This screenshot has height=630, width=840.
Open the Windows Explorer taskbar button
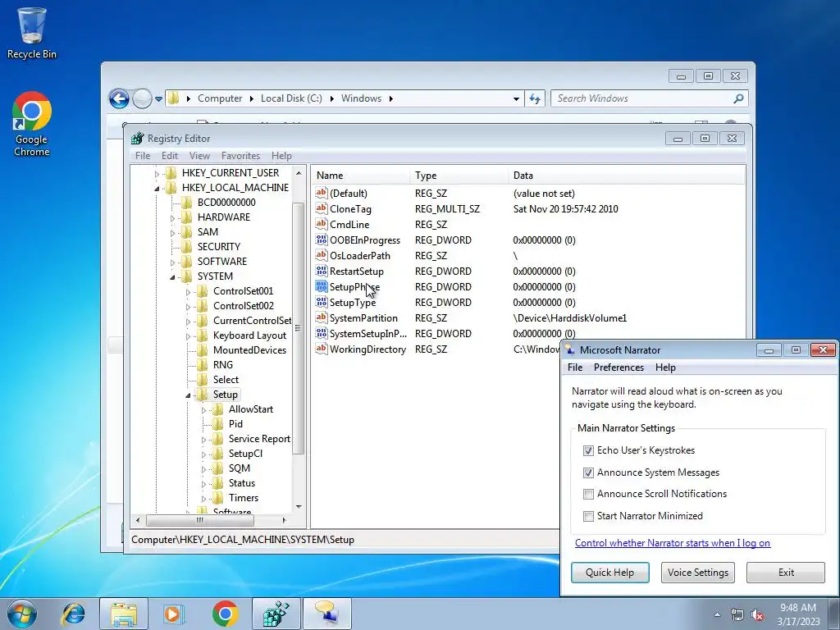(124, 614)
